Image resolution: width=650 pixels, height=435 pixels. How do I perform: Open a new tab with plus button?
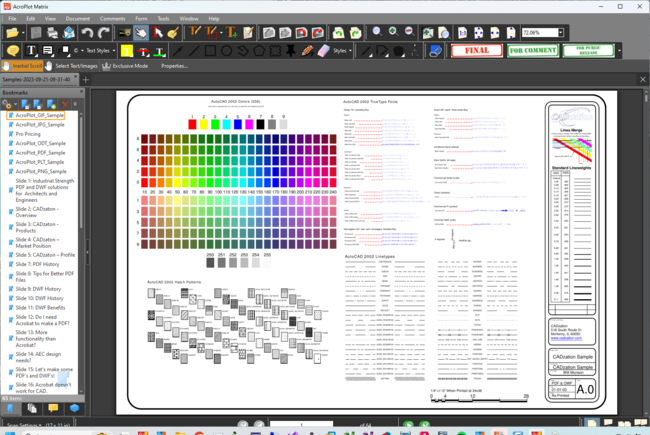pyautogui.click(x=86, y=80)
